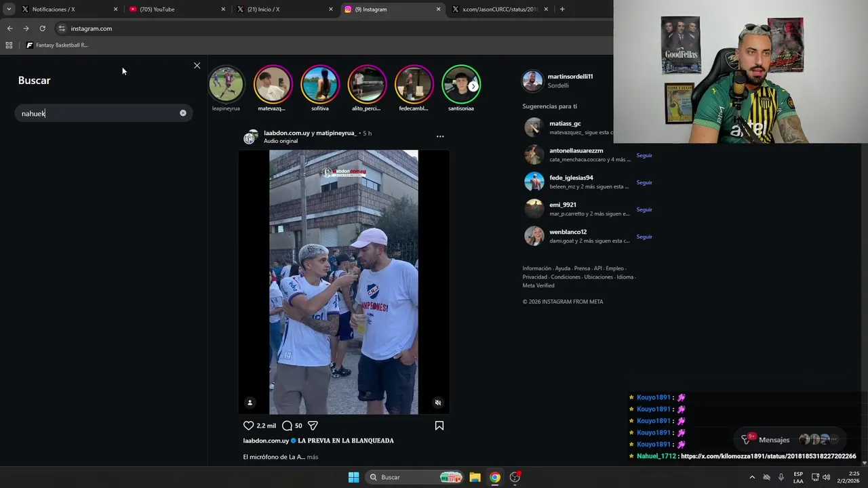Click the laabdon.com.uy post avatar
The image size is (868, 488).
point(251,137)
